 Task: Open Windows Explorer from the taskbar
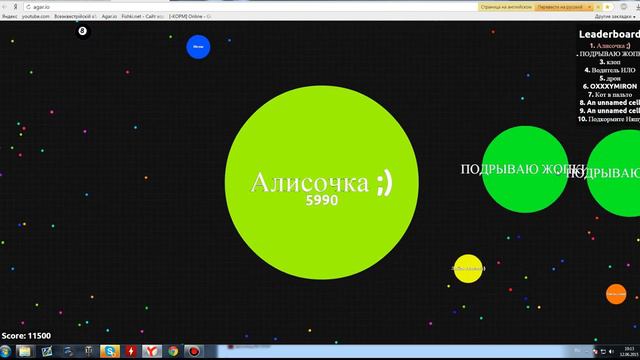24,351
